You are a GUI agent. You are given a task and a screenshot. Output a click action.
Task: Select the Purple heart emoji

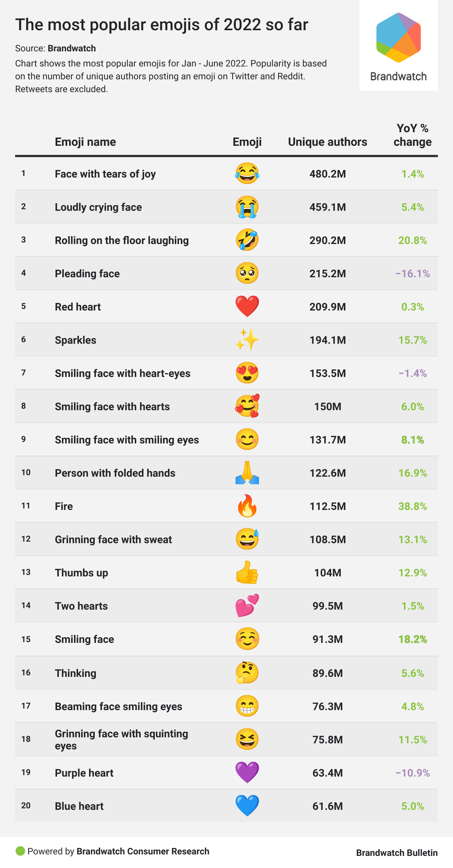click(x=247, y=772)
